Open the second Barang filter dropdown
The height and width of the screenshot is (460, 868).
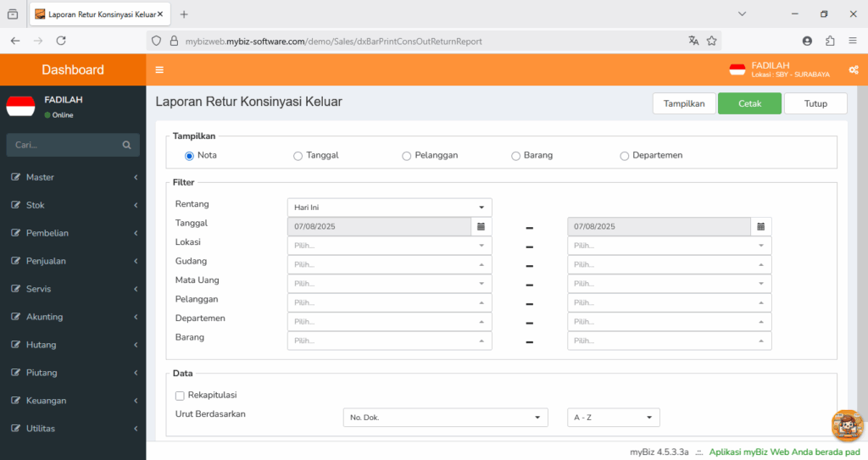coord(670,341)
